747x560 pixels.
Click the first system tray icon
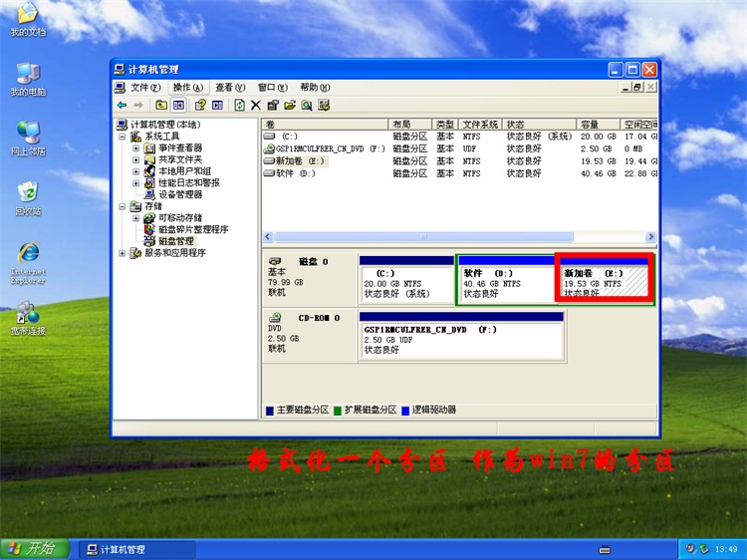point(690,549)
